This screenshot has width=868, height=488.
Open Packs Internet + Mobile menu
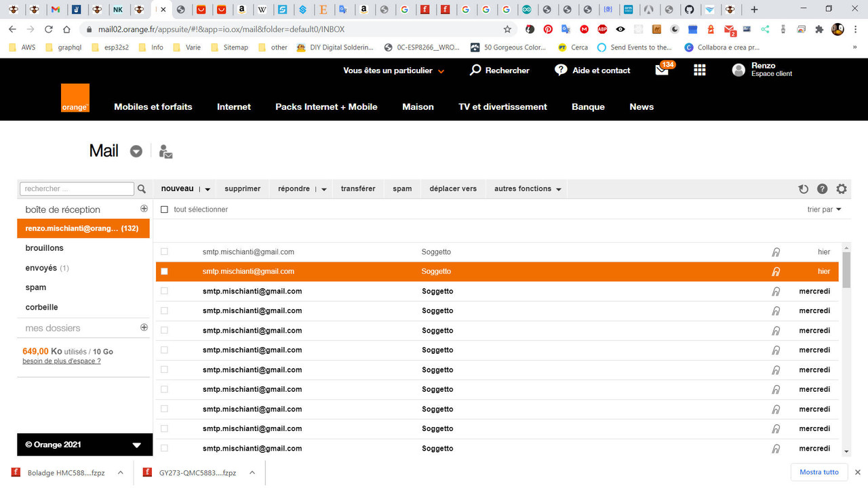pos(326,106)
